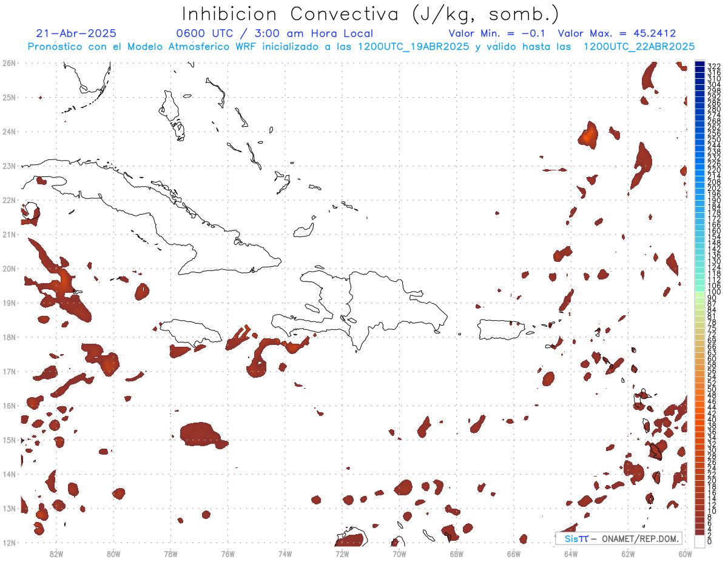Click the forecast date '21-Abr-2025'
Viewport: 728px width, 562px height.
[x=76, y=33]
